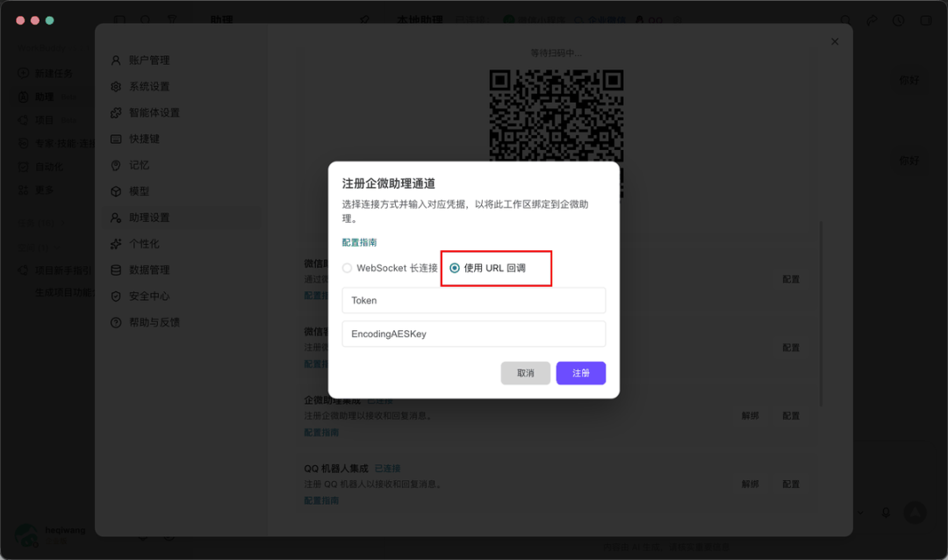The image size is (948, 560).
Task: Click the 助理设置 person icon
Action: pos(116,218)
